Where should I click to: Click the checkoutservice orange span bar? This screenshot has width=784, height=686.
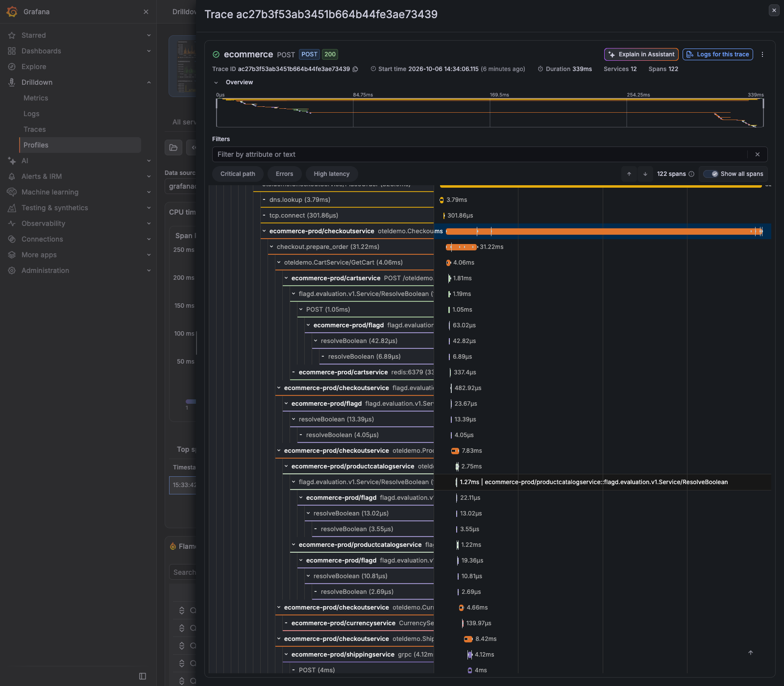pos(604,231)
